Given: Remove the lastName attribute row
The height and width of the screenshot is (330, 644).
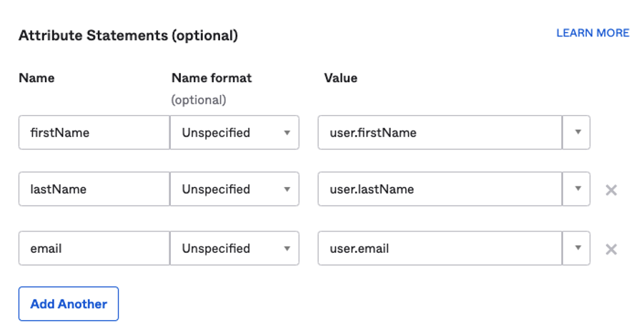Looking at the screenshot, I should [x=611, y=190].
